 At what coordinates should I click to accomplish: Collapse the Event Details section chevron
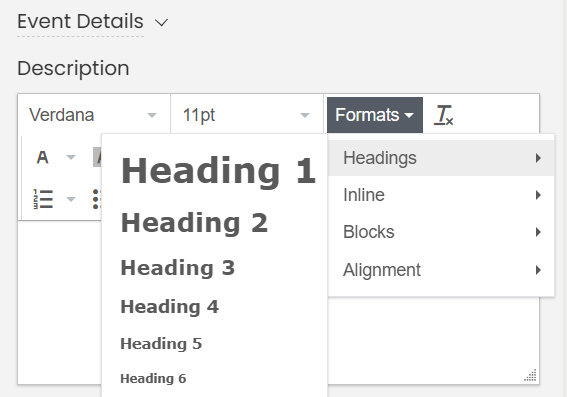click(x=161, y=22)
